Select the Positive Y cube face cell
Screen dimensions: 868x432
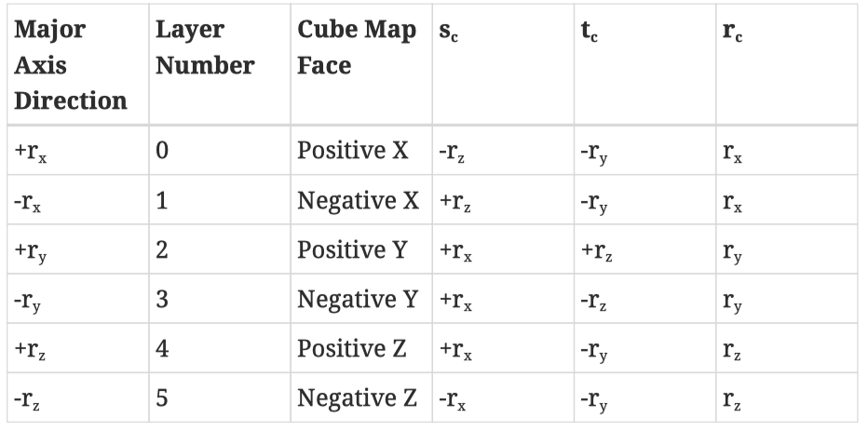pos(352,250)
